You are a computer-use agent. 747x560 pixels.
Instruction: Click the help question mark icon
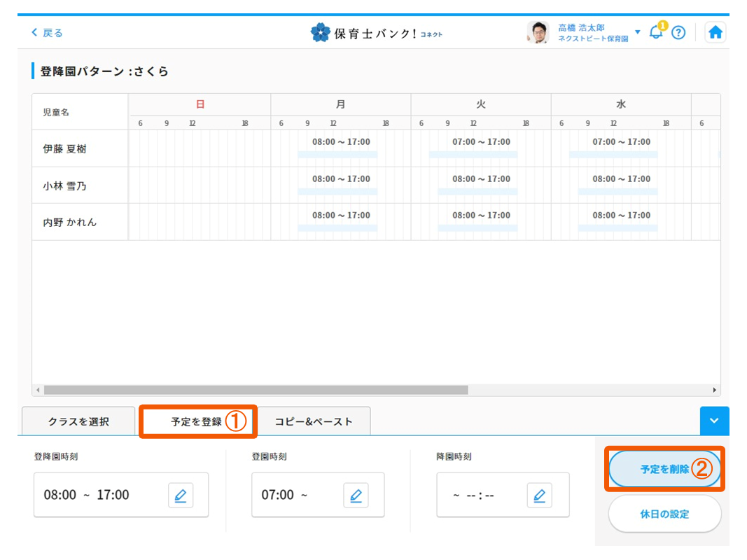(678, 31)
